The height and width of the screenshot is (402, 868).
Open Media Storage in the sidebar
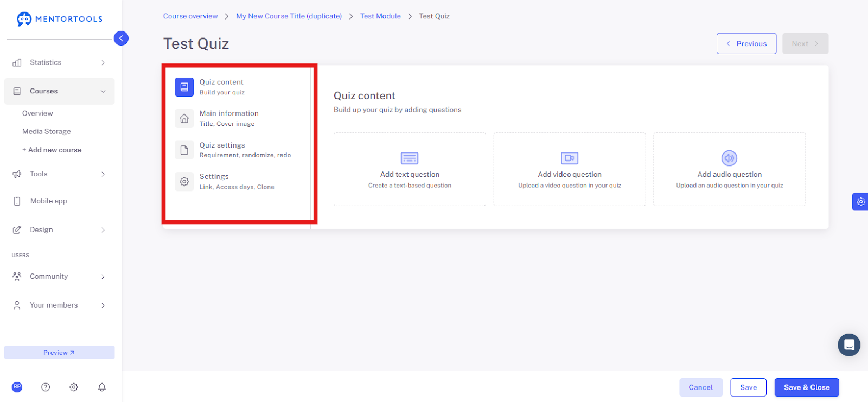pos(47,131)
